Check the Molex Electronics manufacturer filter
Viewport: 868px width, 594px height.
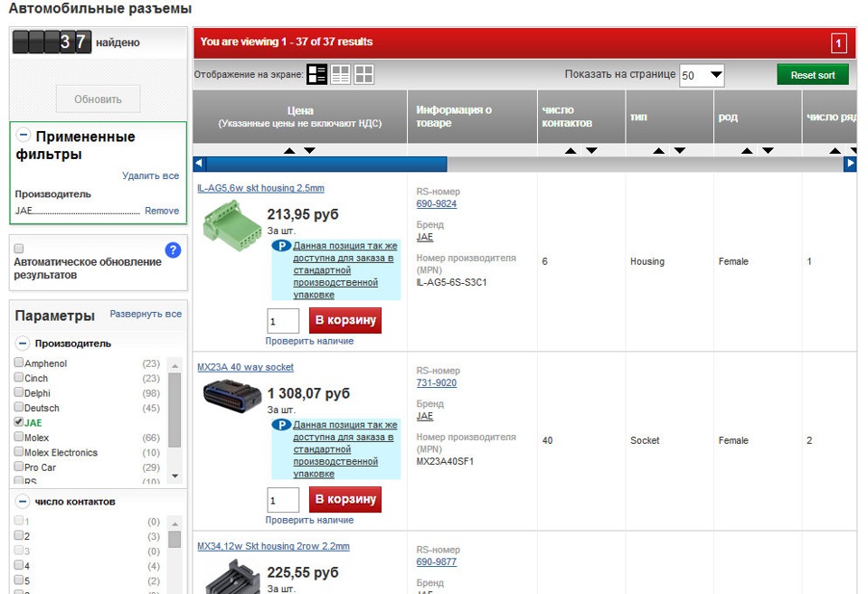click(x=19, y=452)
